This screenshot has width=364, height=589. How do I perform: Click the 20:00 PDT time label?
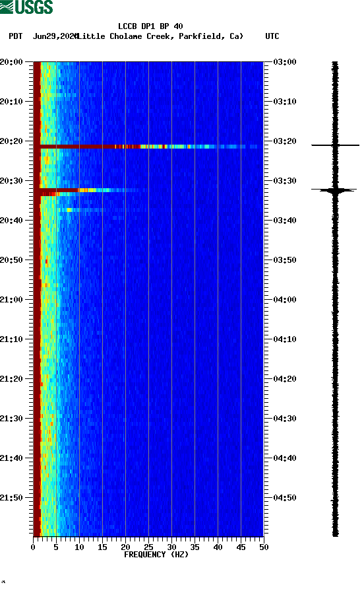(11, 62)
